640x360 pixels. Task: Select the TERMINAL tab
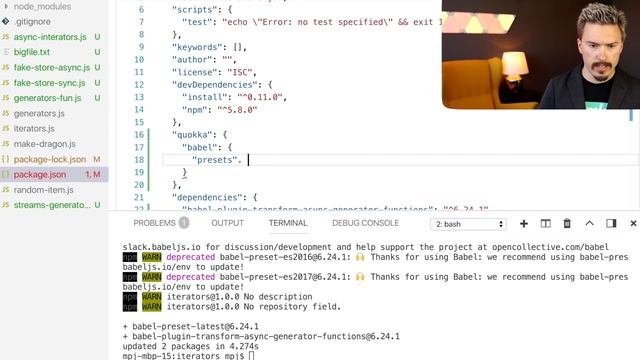tap(288, 223)
